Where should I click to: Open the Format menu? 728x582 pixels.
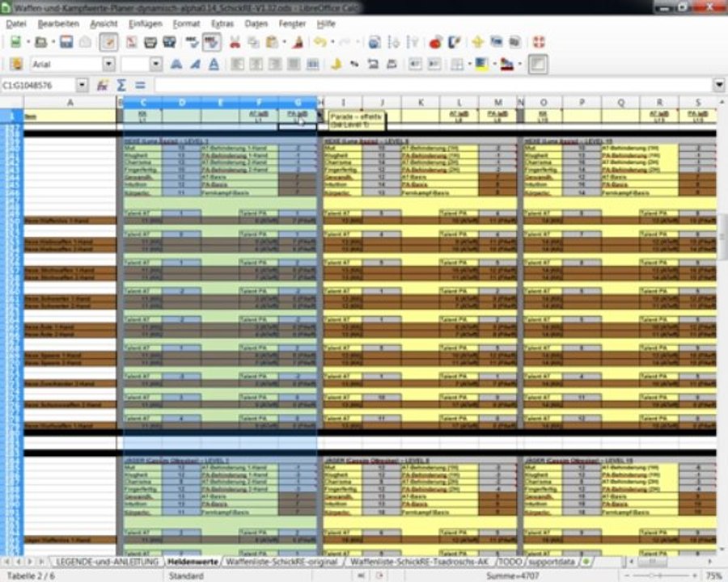pos(186,23)
